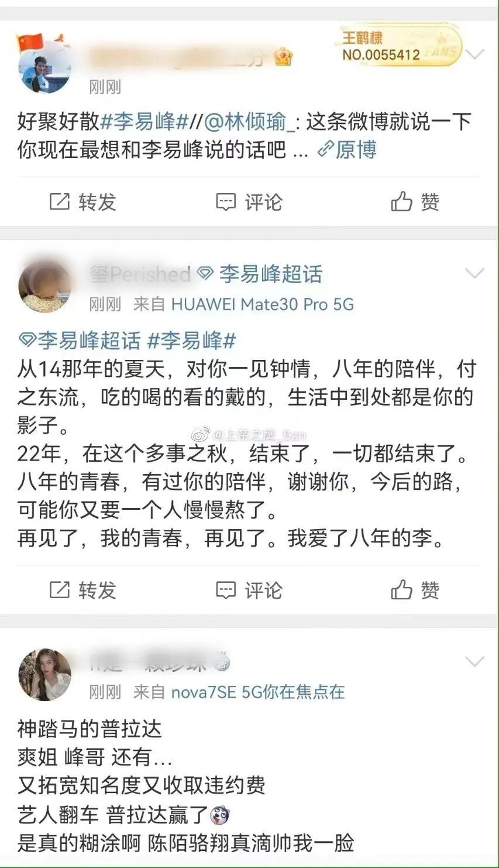Expand options chevron on first post
Screen dimensions: 499x868
pyautogui.click(x=474, y=54)
